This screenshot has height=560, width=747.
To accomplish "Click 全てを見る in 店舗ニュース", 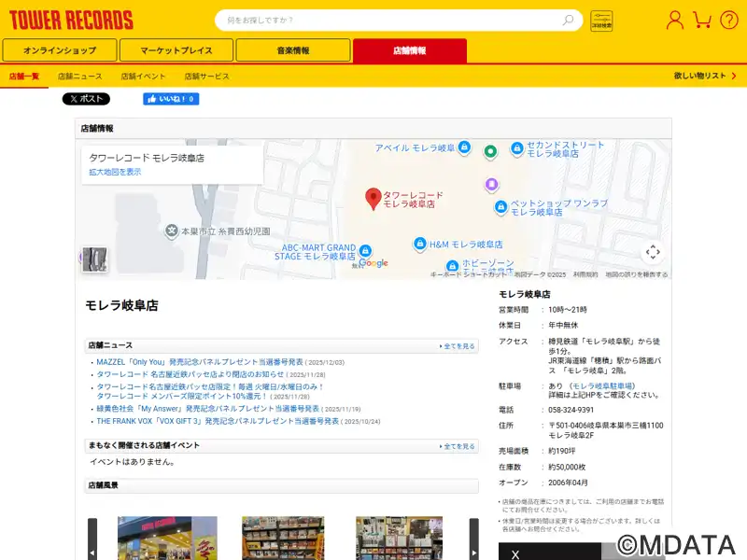I will coord(458,346).
